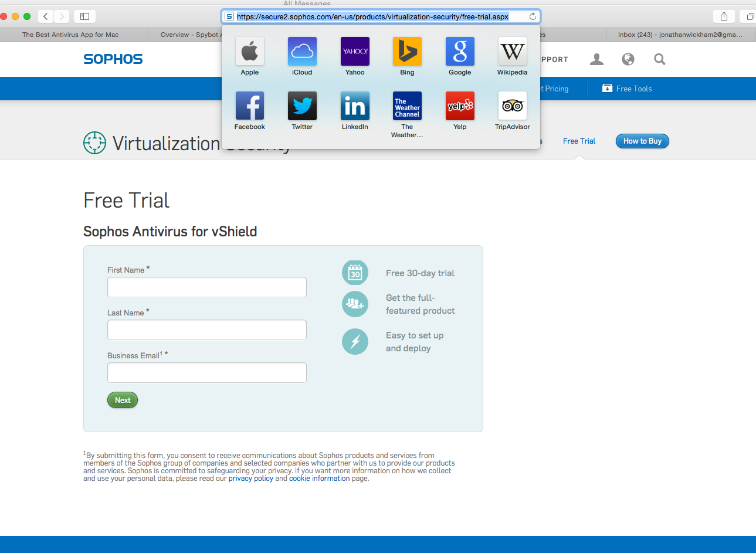The height and width of the screenshot is (553, 756).
Task: Open the Yahoo favorite icon
Action: tap(355, 51)
